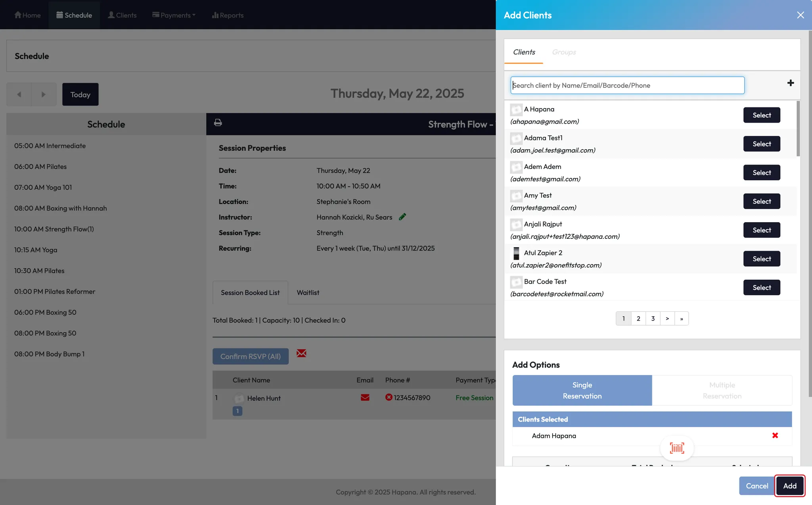Click the green pencil edit instructor icon
Viewport: 812px width, 505px height.
(402, 217)
